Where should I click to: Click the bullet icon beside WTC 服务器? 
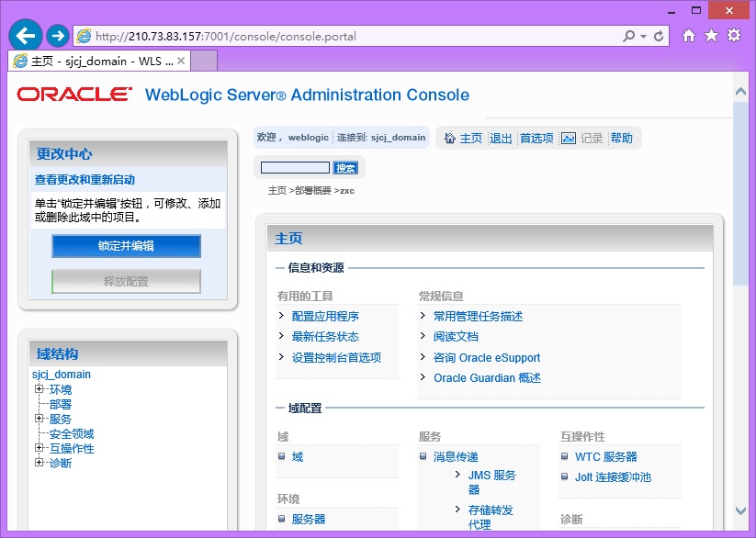565,455
